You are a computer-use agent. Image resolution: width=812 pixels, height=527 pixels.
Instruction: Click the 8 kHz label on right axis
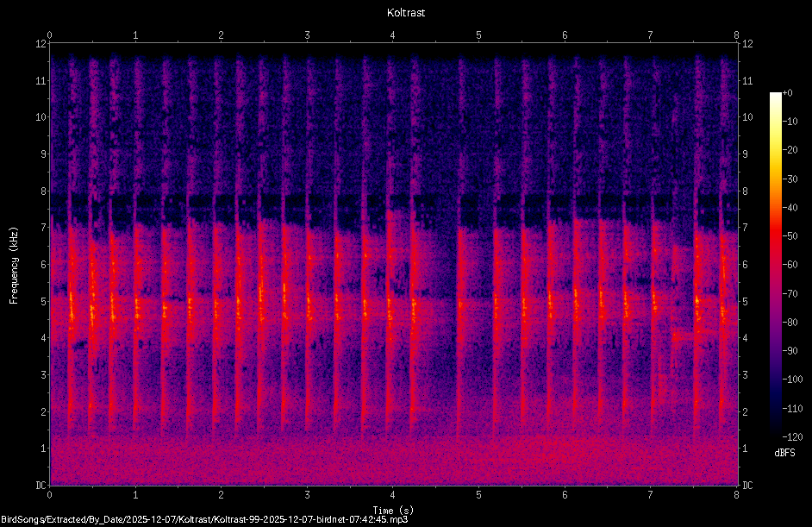pos(746,191)
